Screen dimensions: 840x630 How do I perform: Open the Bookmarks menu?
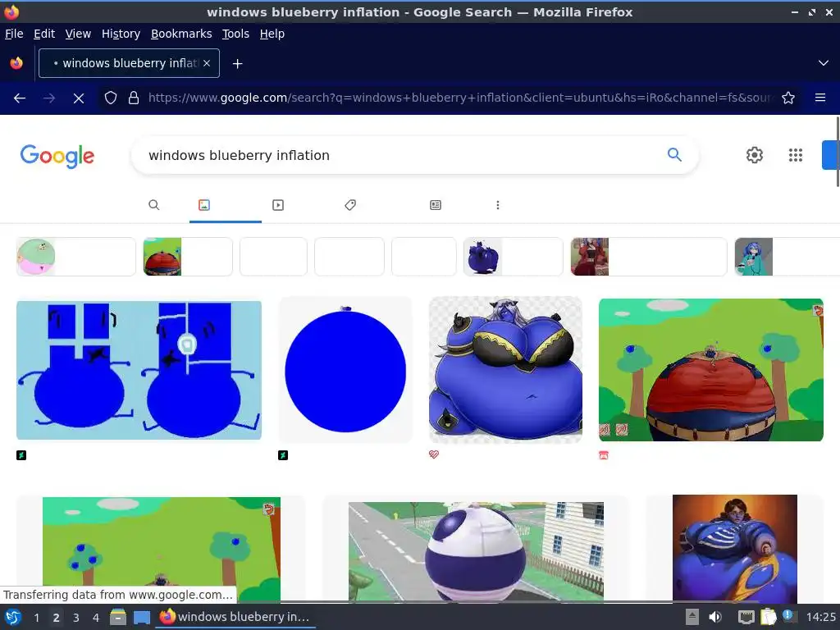181,34
